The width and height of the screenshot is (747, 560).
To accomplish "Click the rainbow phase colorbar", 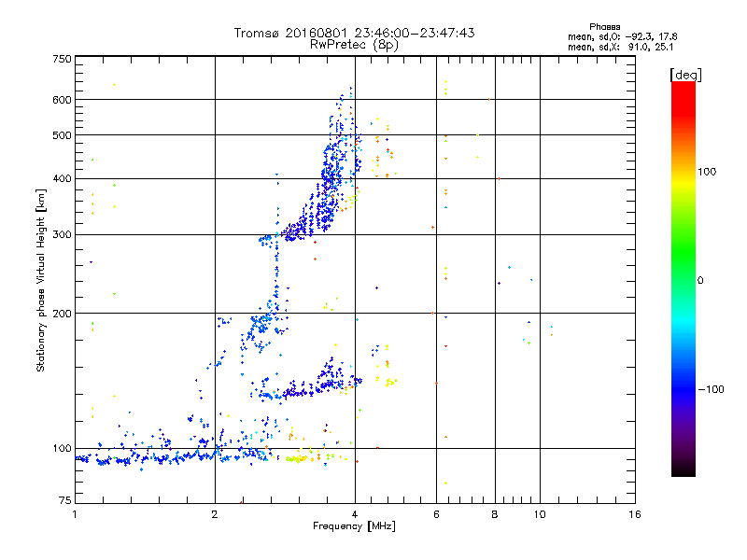I will pos(684,278).
